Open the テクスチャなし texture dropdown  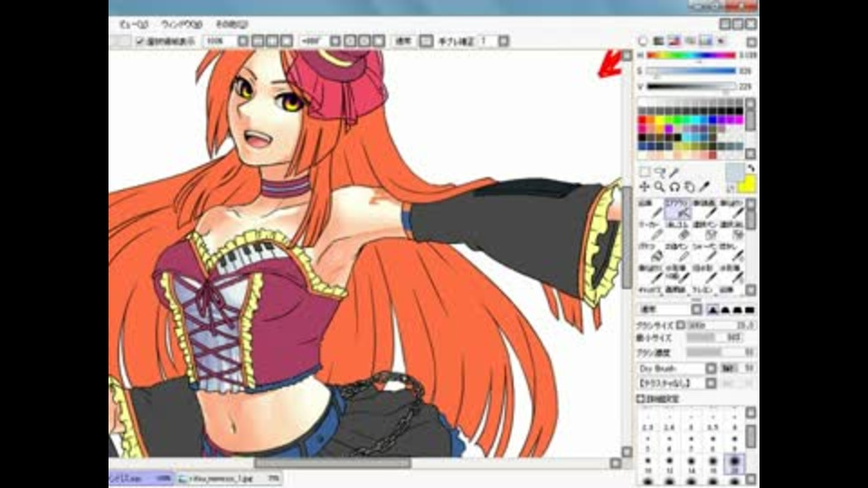(x=711, y=383)
